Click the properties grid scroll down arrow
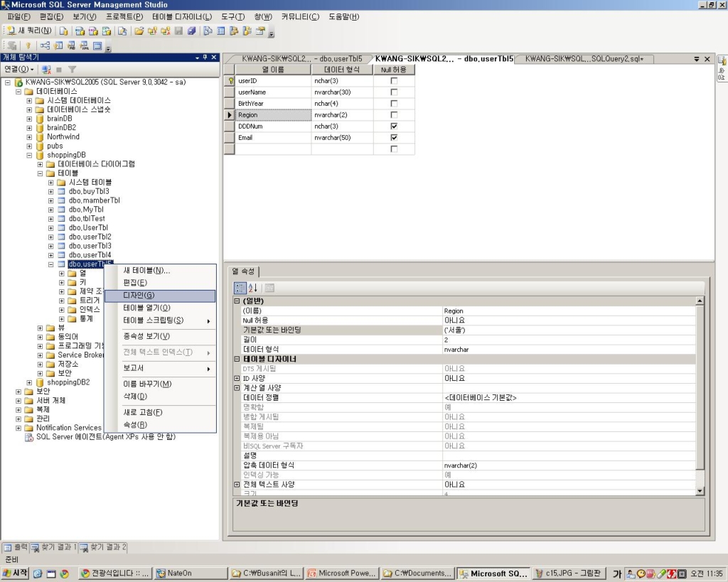The height and width of the screenshot is (582, 728). (x=700, y=491)
